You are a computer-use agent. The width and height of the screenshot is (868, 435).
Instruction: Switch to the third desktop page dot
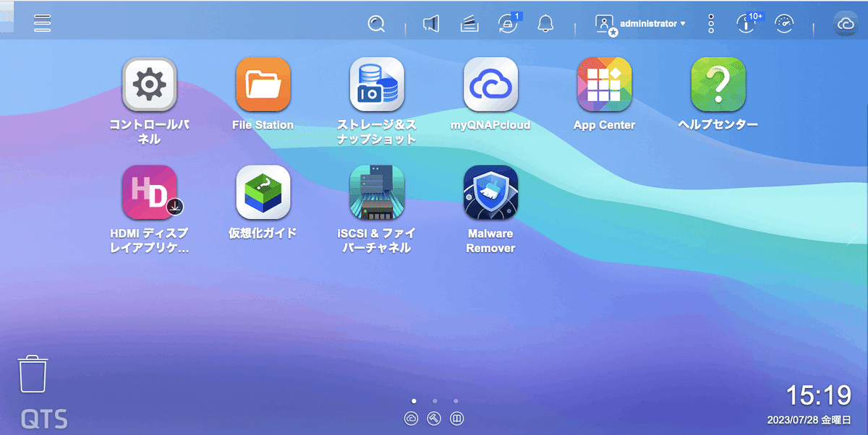click(456, 400)
